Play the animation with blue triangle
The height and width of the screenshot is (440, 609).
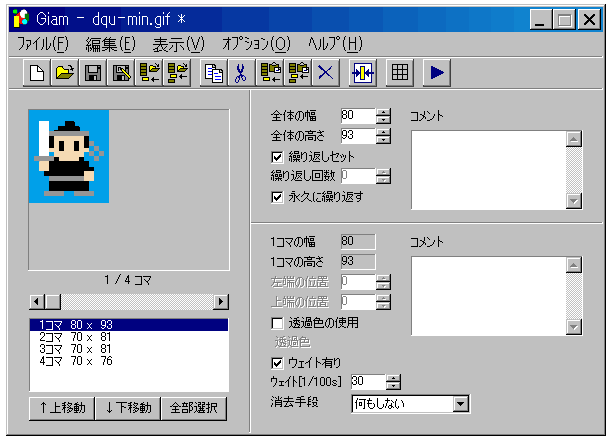click(437, 73)
